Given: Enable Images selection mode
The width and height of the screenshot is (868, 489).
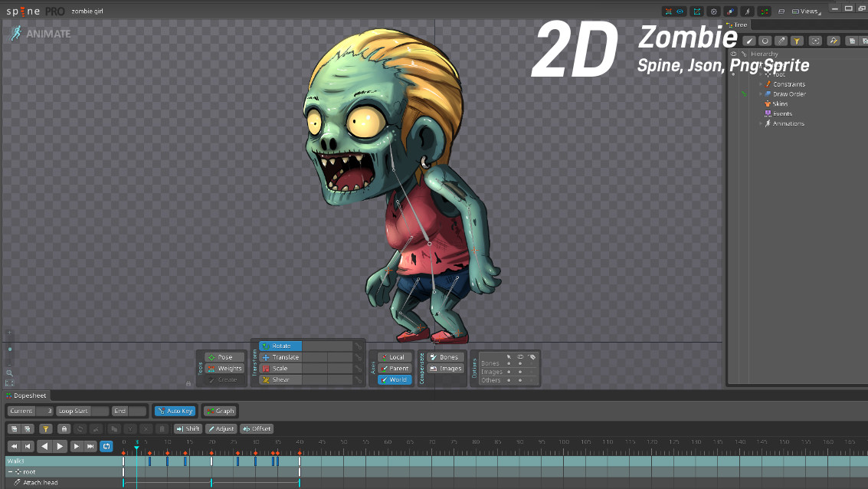Looking at the screenshot, I should pos(444,368).
